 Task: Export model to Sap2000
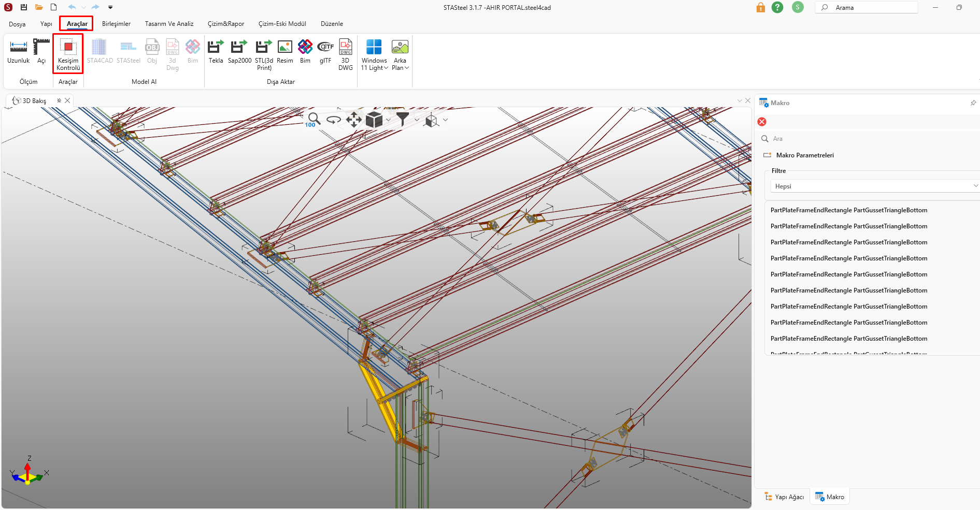tap(239, 52)
